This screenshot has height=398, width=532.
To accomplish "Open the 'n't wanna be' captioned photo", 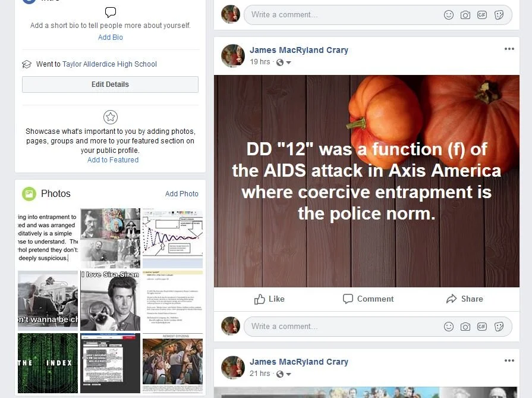I will point(48,300).
